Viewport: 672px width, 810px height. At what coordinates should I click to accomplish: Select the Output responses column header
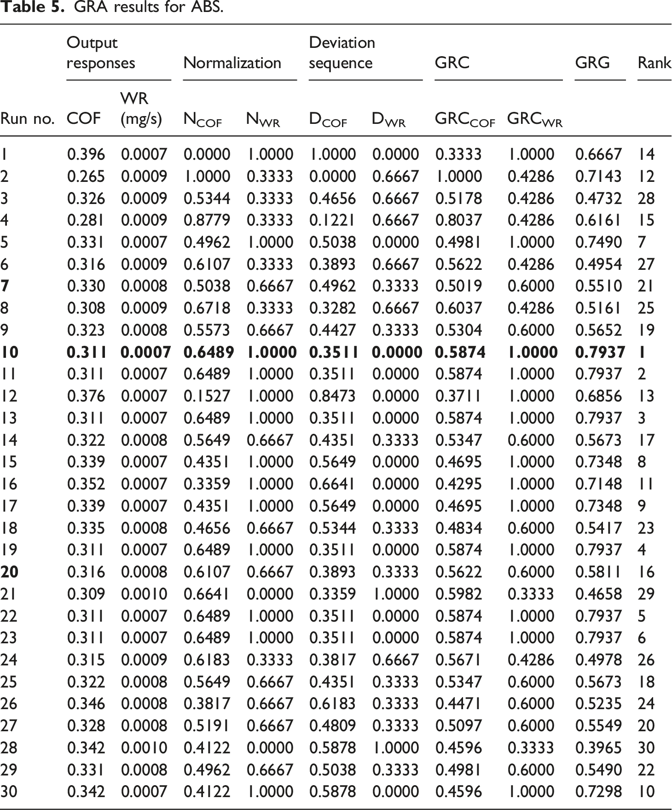tap(101, 52)
